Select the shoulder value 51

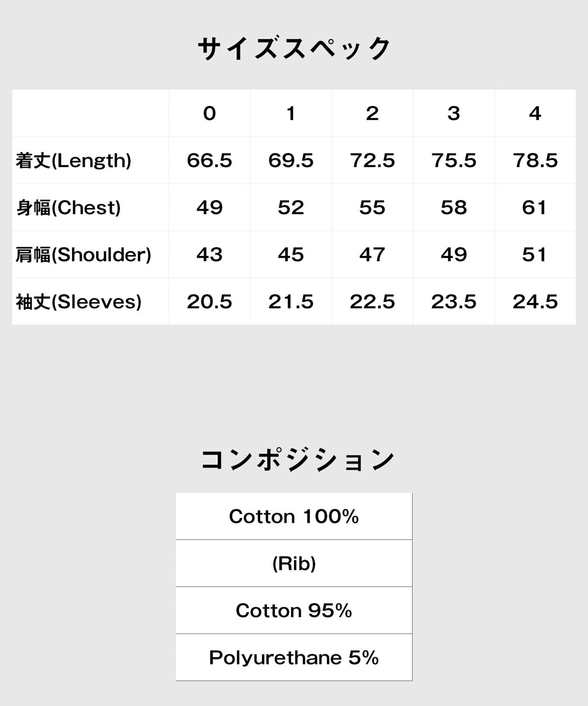pyautogui.click(x=535, y=254)
